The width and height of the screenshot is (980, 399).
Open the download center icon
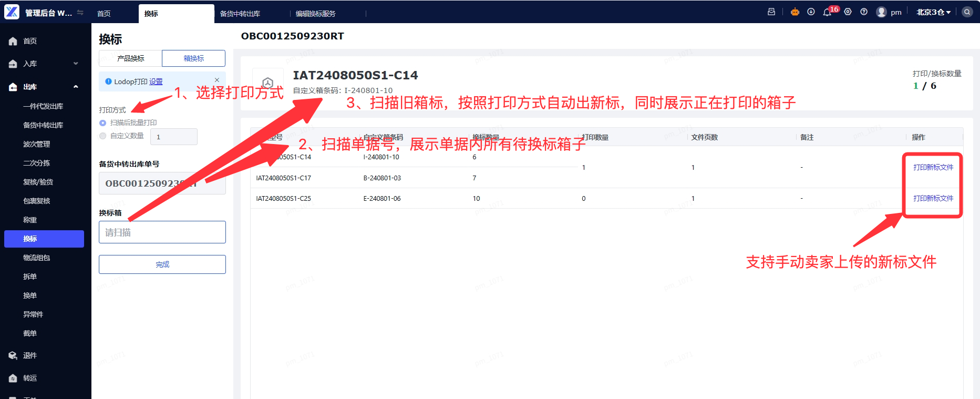click(x=811, y=12)
